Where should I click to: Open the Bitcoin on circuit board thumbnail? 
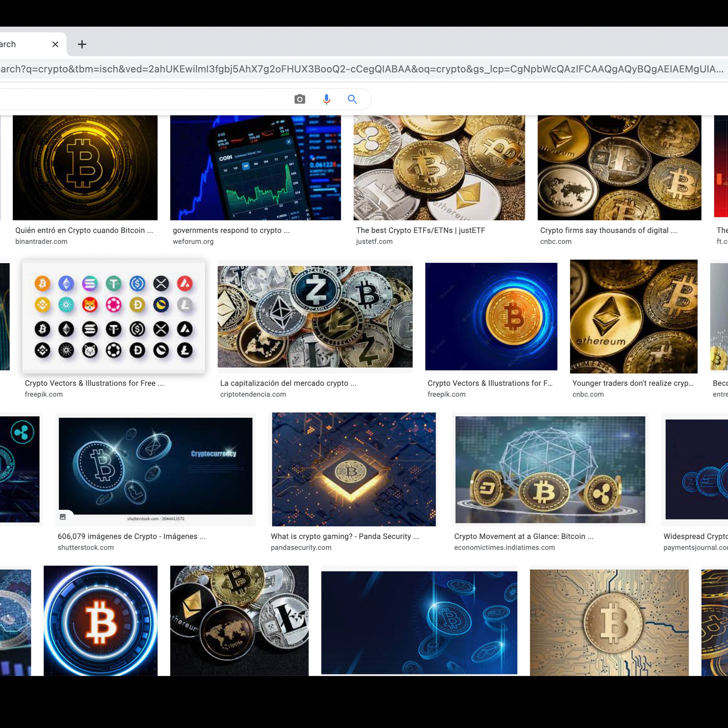pyautogui.click(x=609, y=622)
